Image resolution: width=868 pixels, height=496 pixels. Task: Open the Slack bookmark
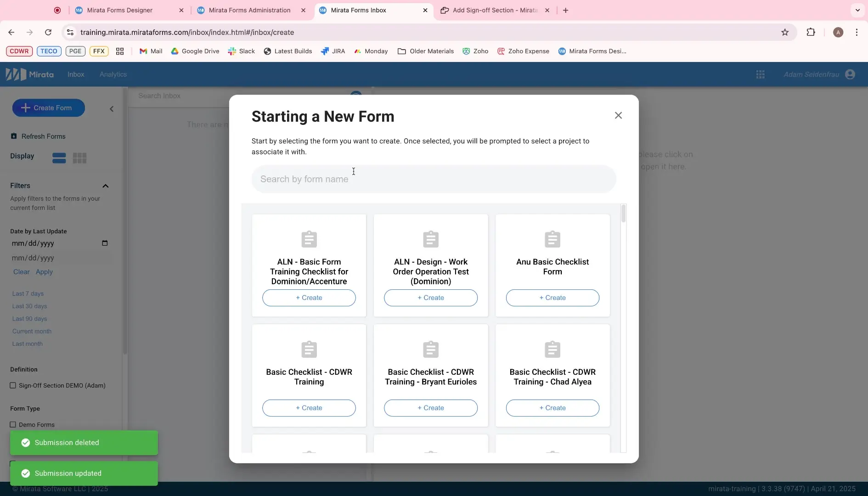[x=241, y=51]
